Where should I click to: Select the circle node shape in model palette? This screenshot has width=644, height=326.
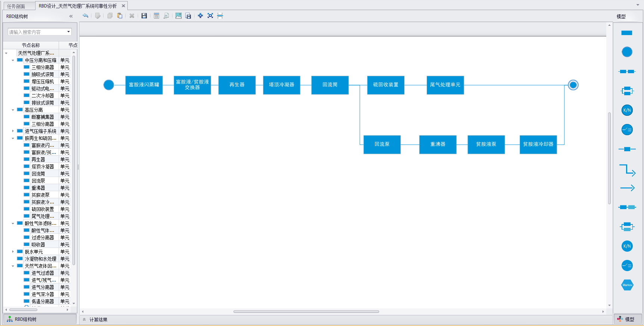click(x=627, y=52)
